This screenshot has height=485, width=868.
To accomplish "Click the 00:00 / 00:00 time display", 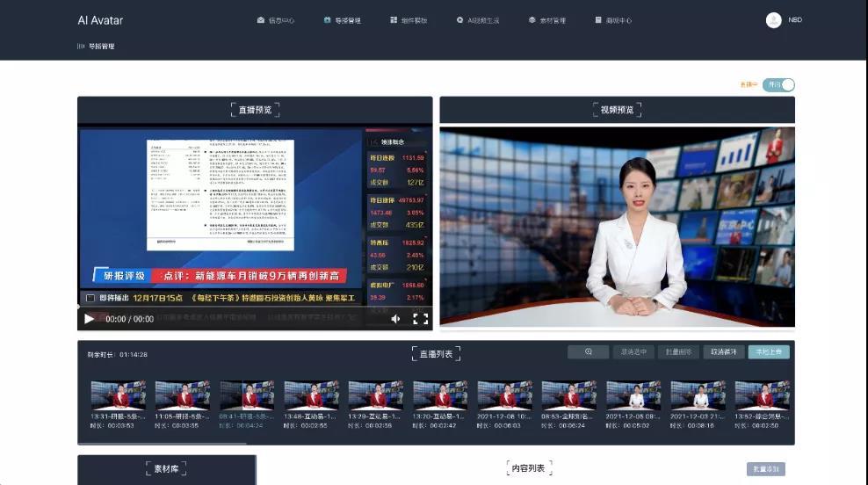I will (129, 320).
